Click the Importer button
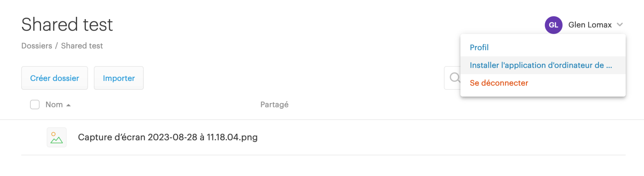Viewport: 644px width, 176px height. [x=119, y=78]
